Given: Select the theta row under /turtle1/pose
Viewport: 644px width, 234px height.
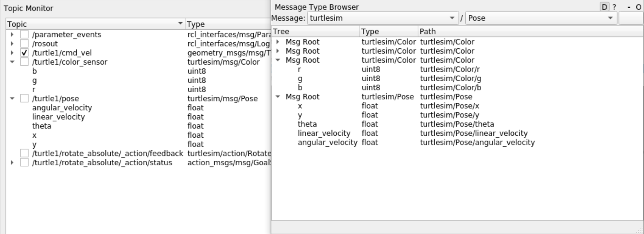Looking at the screenshot, I should click(x=42, y=126).
